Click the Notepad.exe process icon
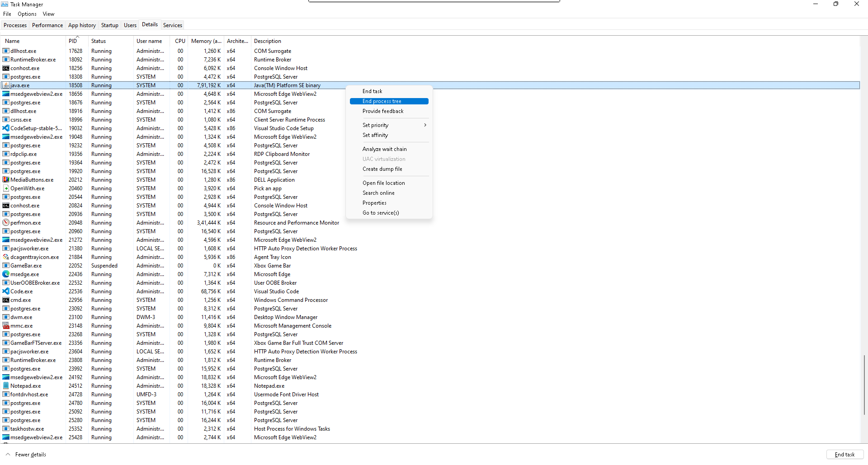 click(x=6, y=386)
